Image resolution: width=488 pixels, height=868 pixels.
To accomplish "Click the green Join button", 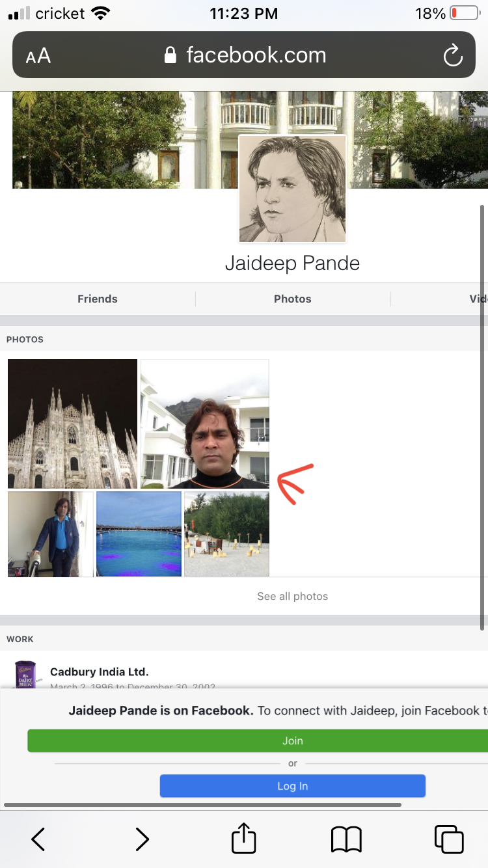I will click(x=258, y=740).
